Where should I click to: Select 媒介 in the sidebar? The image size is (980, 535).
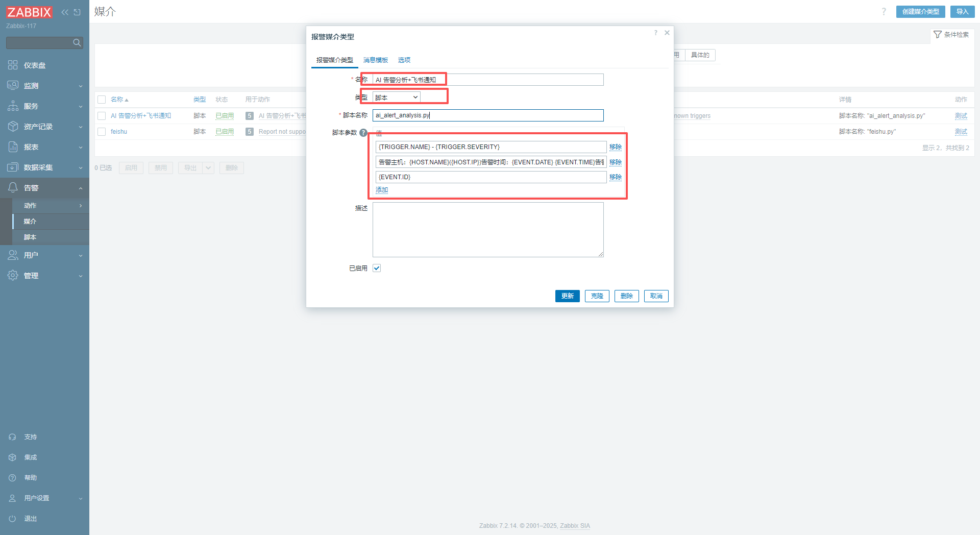pyautogui.click(x=51, y=222)
